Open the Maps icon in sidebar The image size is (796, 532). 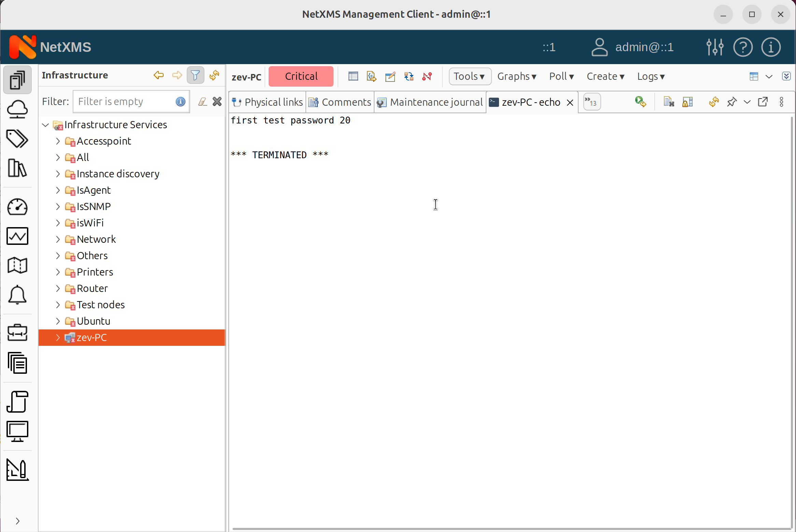tap(17, 265)
